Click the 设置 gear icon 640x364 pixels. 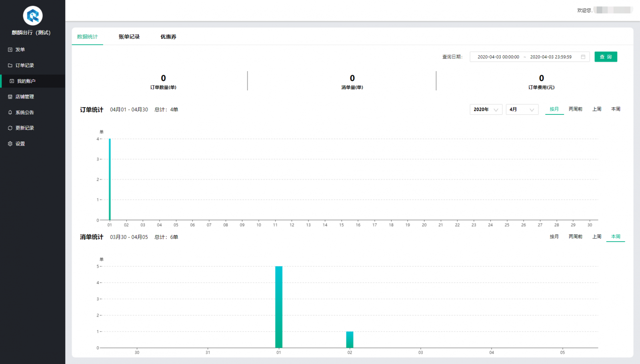[x=10, y=144]
